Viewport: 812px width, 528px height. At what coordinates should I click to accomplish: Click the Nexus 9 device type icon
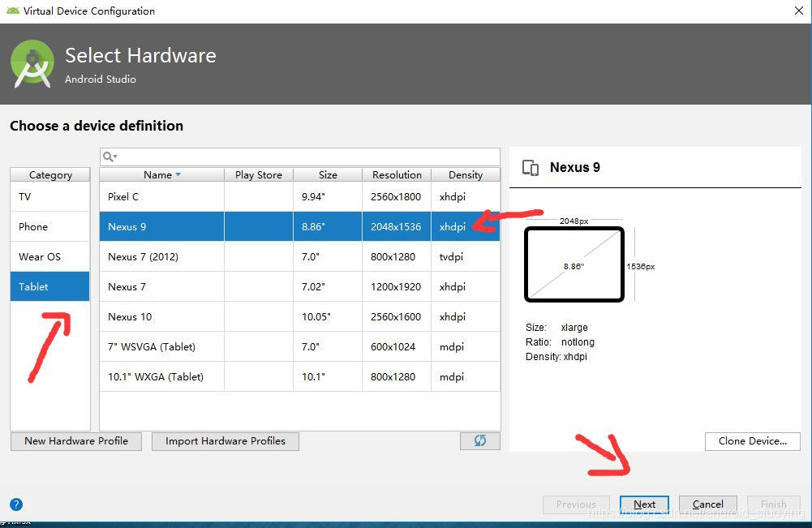coord(531,168)
